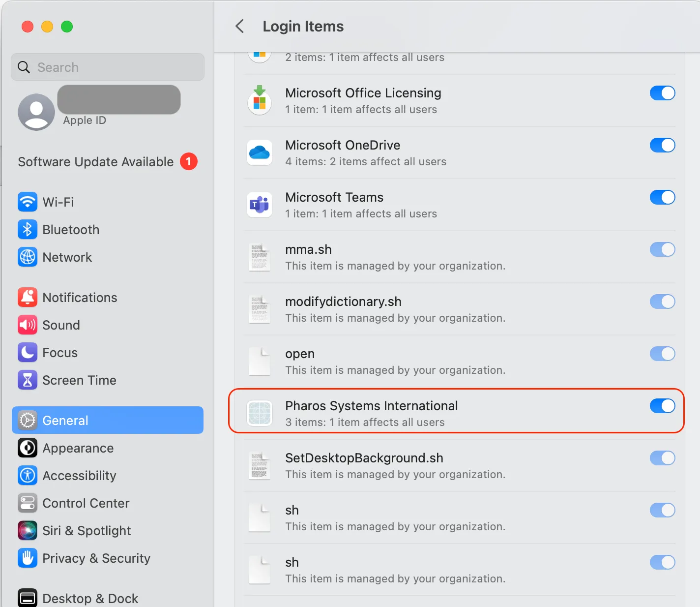Toggle the switch for the open item

[x=662, y=354]
